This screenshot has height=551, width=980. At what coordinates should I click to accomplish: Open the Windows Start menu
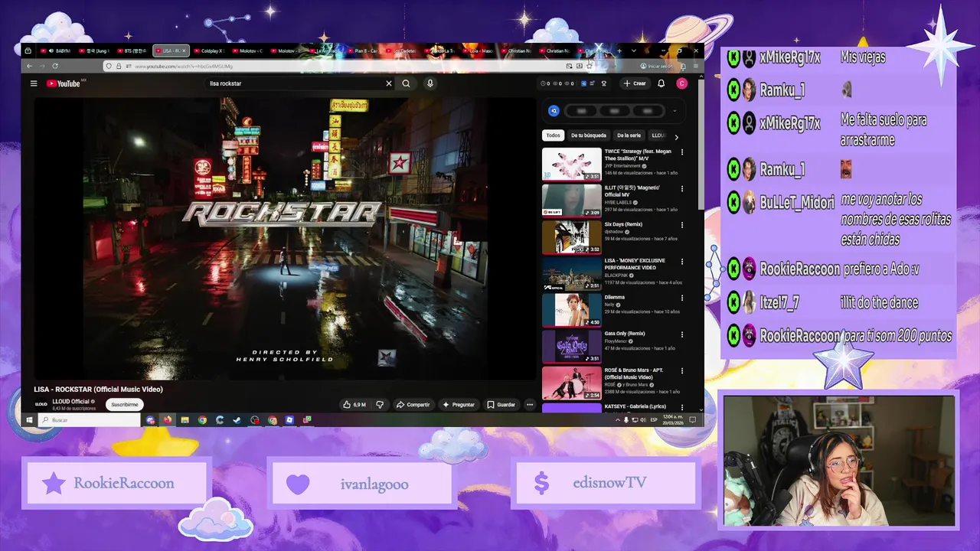click(30, 420)
